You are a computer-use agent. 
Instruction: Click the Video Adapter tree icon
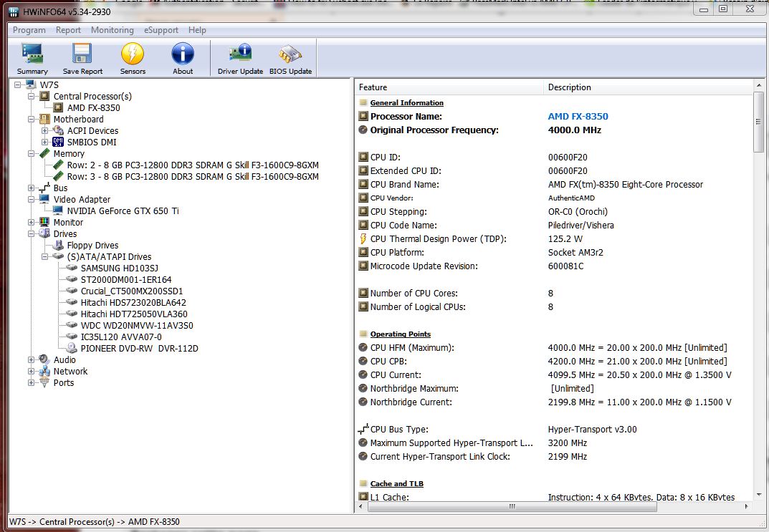coord(44,199)
